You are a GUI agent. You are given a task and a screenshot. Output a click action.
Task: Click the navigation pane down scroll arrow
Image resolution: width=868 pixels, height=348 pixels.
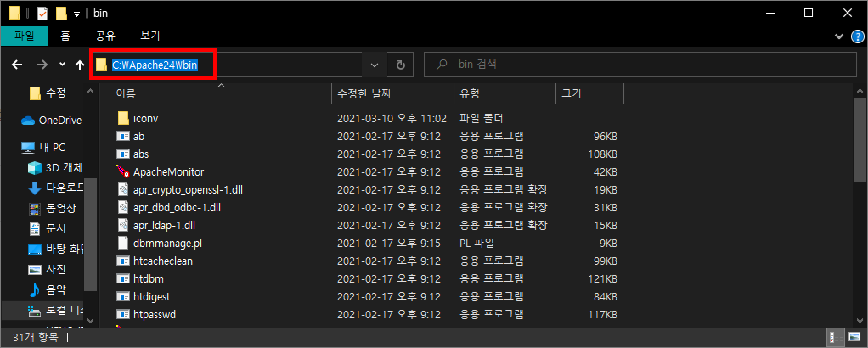(91, 319)
